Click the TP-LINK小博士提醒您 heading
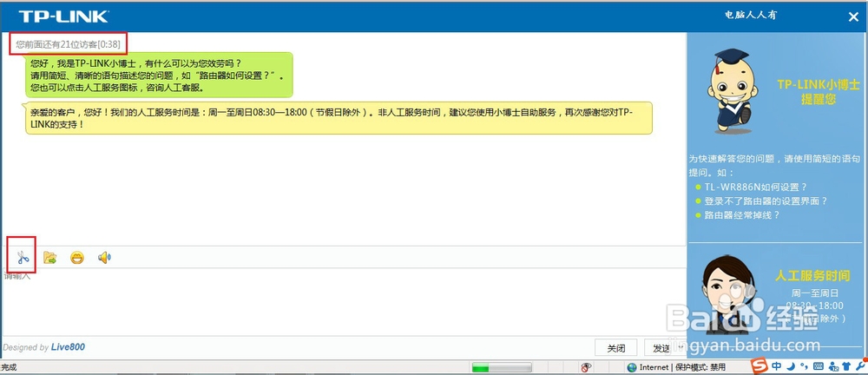 [819, 92]
